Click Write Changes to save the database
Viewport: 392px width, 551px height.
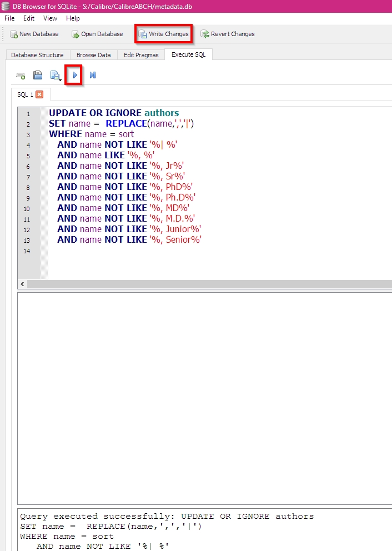[x=164, y=34]
